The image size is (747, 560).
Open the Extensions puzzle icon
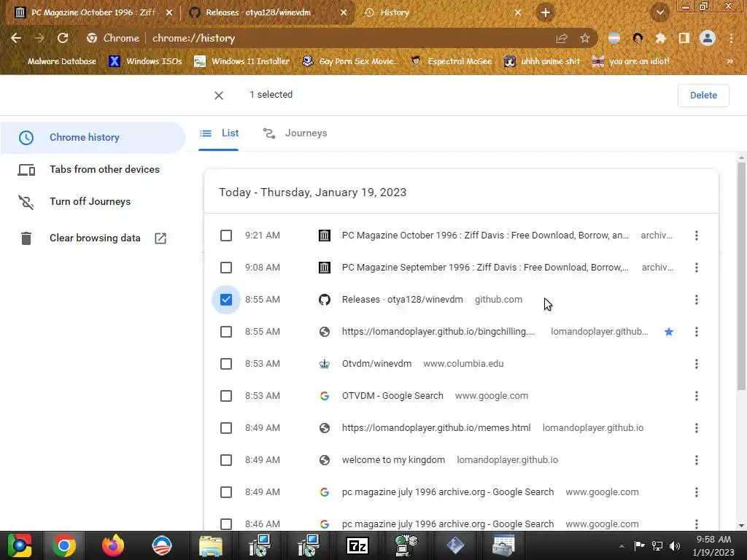click(x=661, y=38)
